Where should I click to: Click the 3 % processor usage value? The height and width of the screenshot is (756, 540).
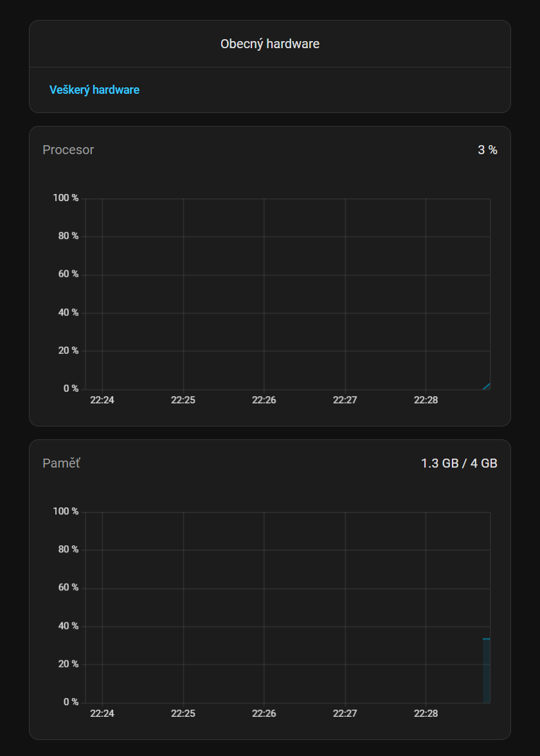[x=487, y=150]
